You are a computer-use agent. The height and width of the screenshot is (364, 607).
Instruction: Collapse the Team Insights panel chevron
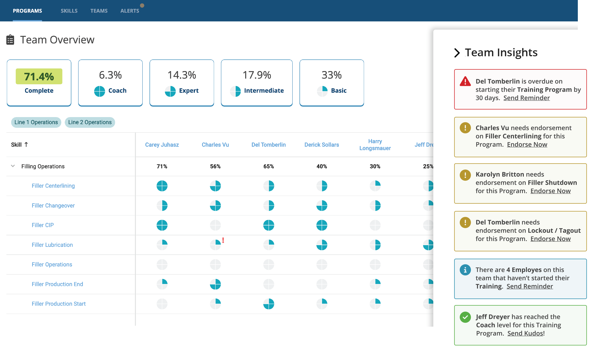pyautogui.click(x=457, y=52)
